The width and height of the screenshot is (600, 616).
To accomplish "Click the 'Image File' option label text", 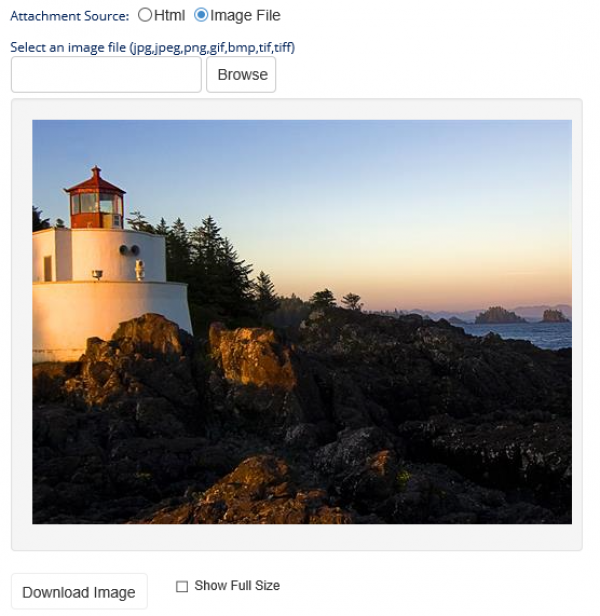I will pos(245,15).
